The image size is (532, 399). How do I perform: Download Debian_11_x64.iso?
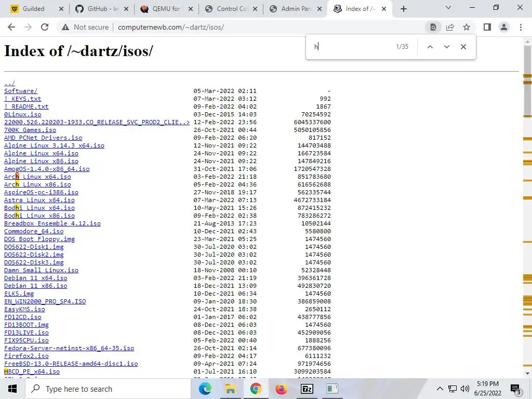coord(36,278)
